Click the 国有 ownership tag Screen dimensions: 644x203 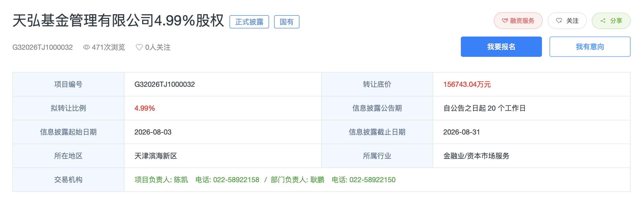click(x=287, y=22)
